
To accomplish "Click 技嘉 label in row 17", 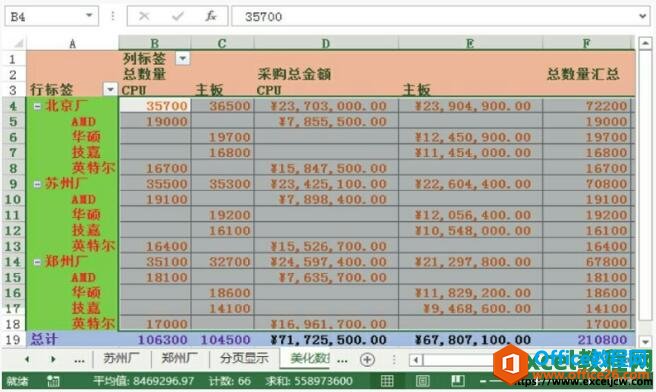I will 86,308.
